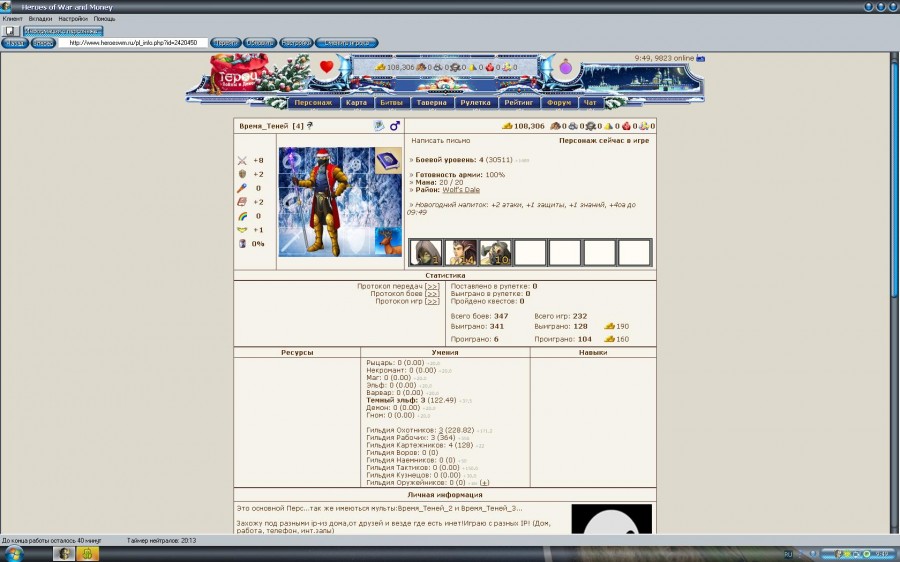900x562 pixels.
Task: Click gold icon next to 160
Action: [610, 339]
